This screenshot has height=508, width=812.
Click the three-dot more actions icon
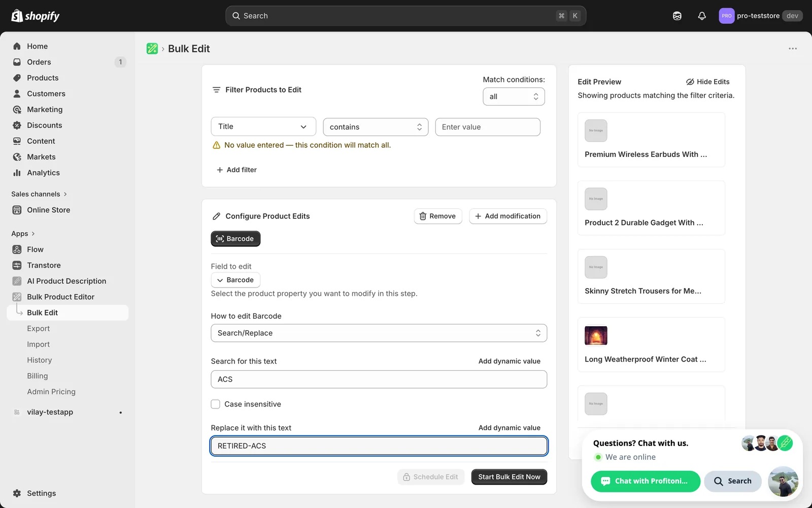pyautogui.click(x=793, y=49)
